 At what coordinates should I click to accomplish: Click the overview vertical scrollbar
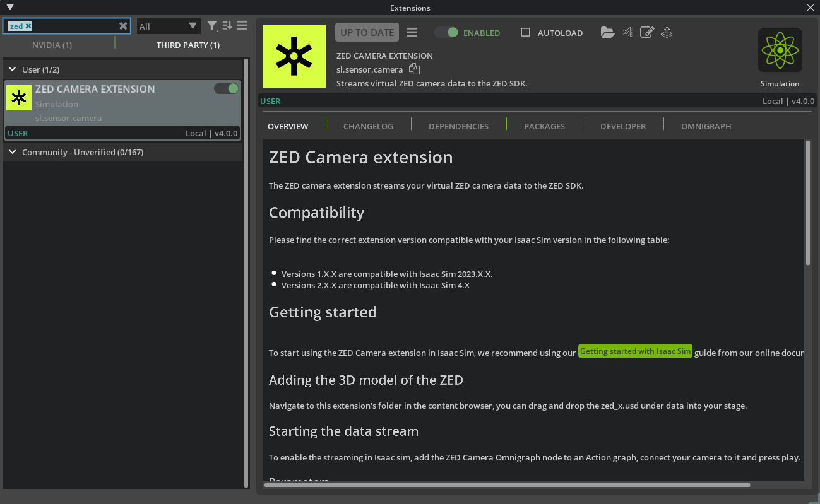tap(807, 202)
